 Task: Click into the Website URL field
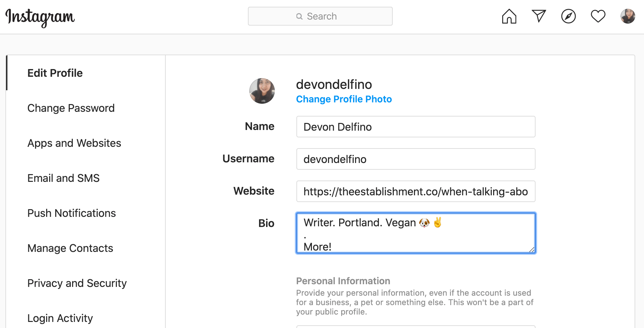click(416, 191)
